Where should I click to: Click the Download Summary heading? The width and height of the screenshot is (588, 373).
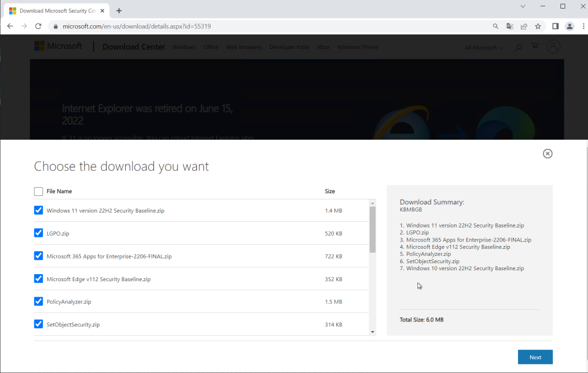(432, 202)
